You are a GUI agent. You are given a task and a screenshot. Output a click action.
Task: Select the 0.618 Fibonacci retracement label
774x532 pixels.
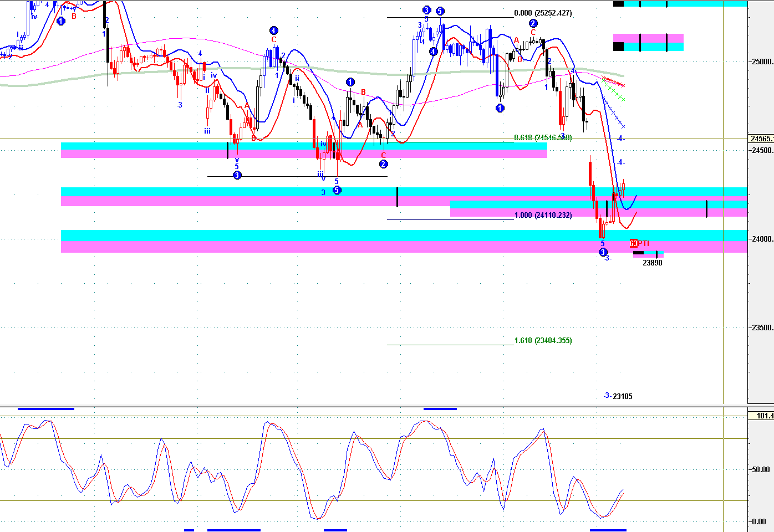coord(542,138)
